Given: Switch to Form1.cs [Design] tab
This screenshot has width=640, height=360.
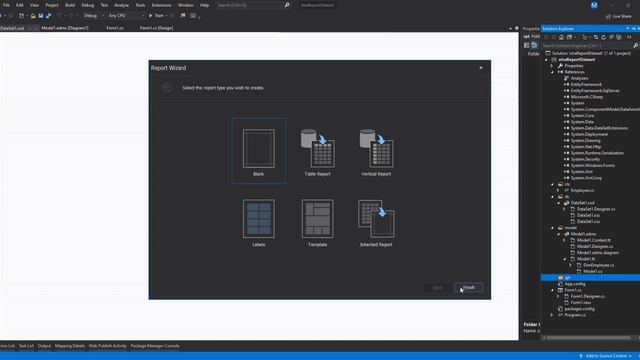Looking at the screenshot, I should tap(156, 28).
